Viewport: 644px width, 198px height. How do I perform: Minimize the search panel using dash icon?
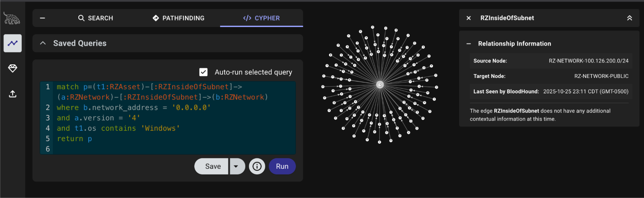(43, 18)
